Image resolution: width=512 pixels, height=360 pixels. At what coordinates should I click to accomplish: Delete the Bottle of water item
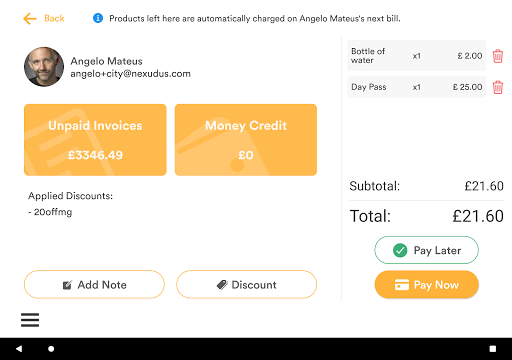[498, 56]
